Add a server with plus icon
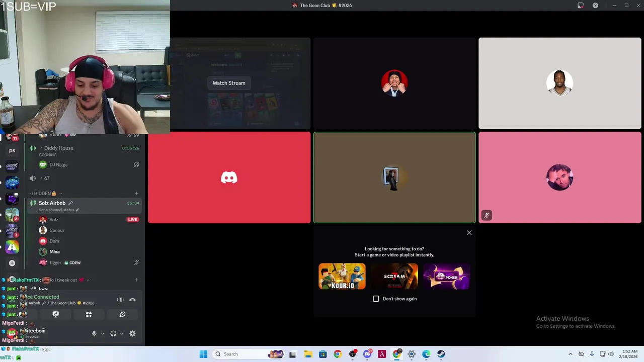 (12, 263)
